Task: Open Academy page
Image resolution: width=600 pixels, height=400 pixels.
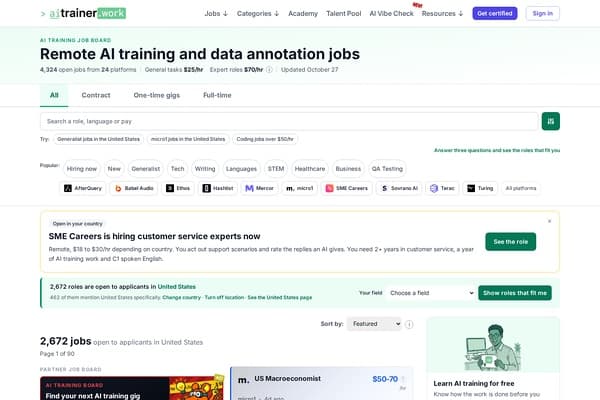Action: [x=303, y=13]
